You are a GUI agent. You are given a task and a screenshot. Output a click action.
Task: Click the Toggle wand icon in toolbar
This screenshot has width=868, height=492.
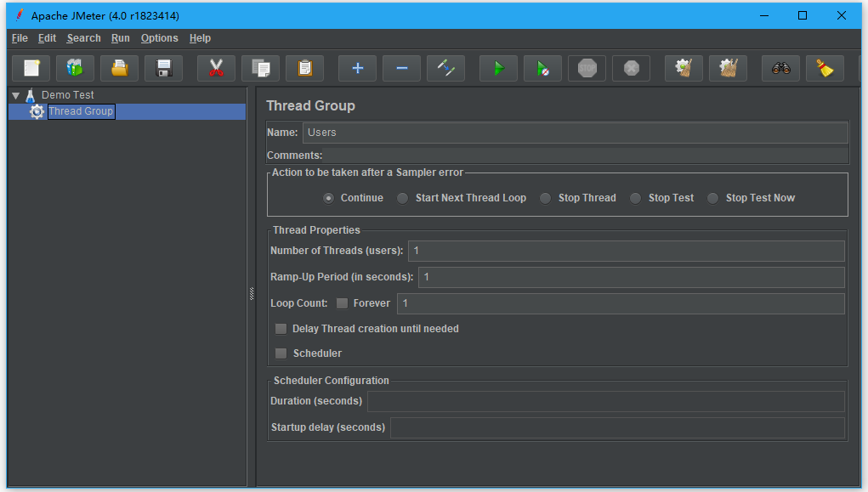pos(445,69)
